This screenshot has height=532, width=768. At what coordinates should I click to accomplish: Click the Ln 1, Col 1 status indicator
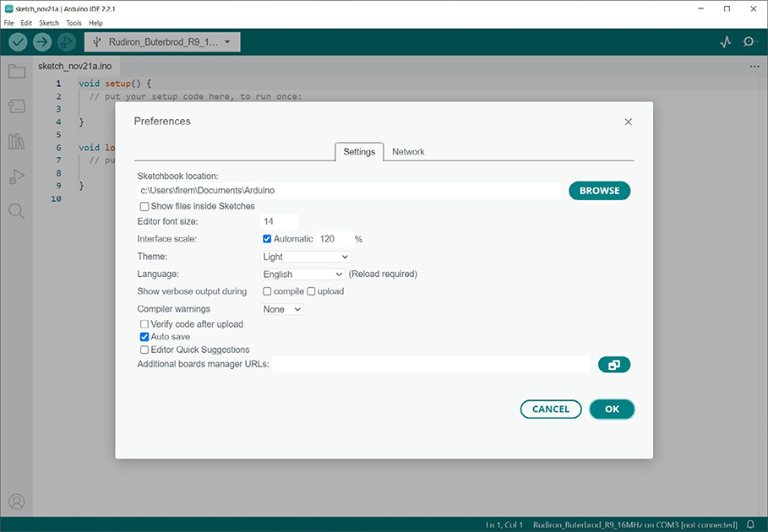(x=504, y=524)
